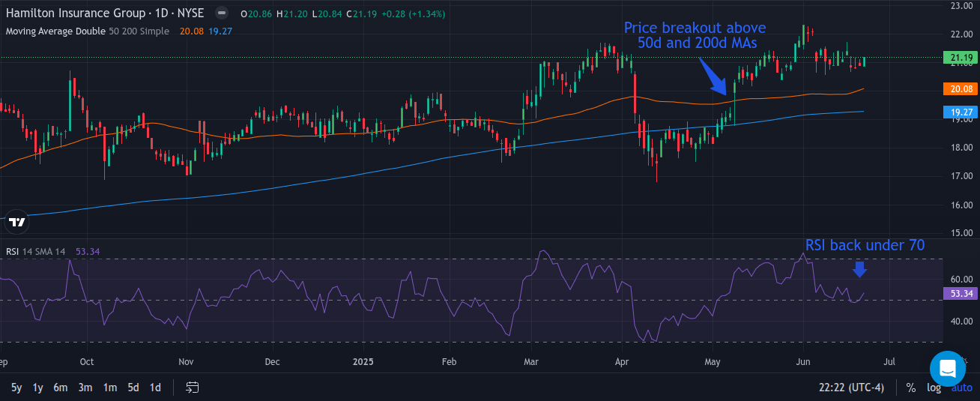Click the 18.00 price axis label

point(961,148)
